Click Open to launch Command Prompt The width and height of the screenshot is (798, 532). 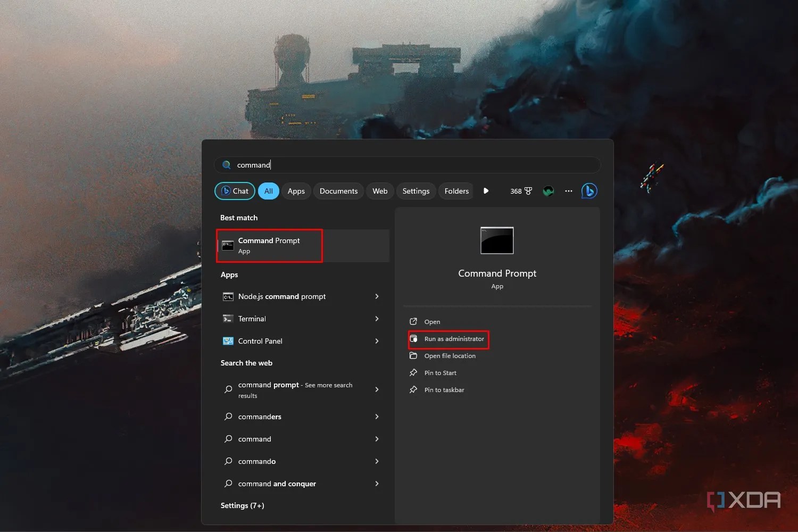coord(431,321)
